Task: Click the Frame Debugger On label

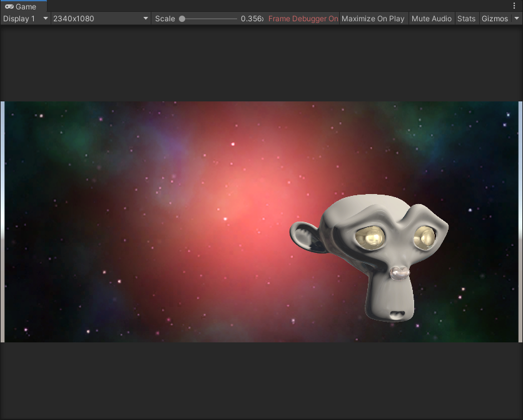Action: [303, 19]
